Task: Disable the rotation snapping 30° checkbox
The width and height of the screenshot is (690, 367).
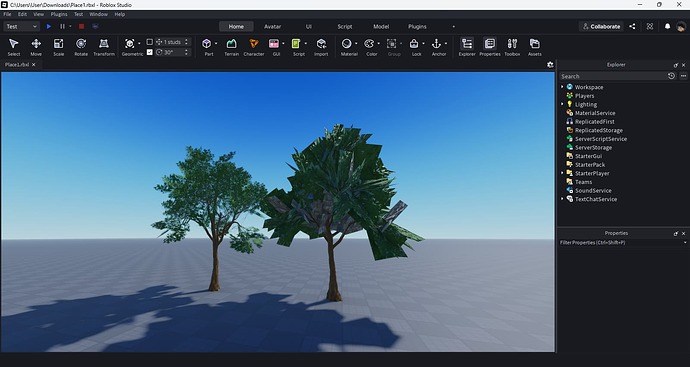Action: point(150,52)
